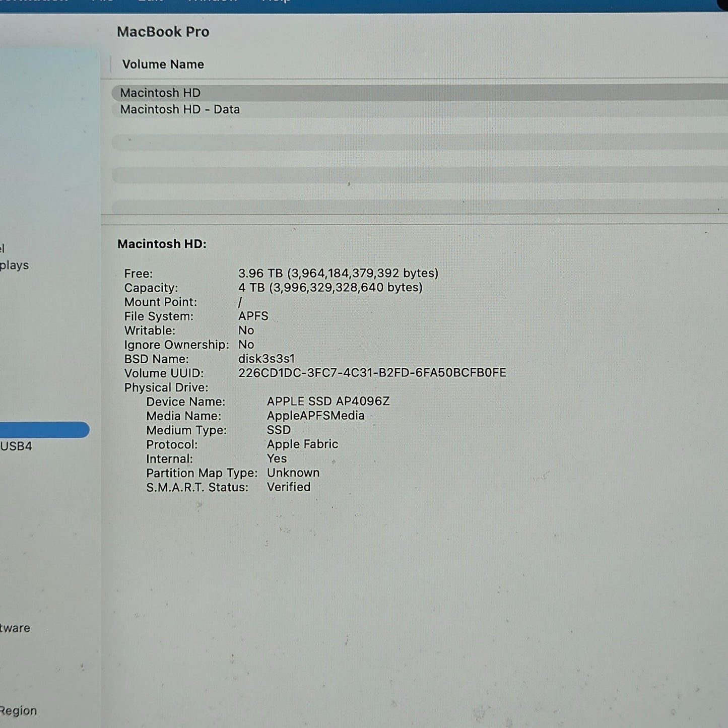Click the 'Ignore Ownership:' label
This screenshot has width=728, height=728.
pos(176,345)
